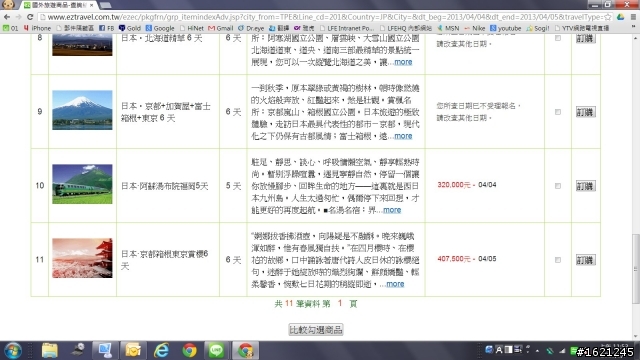Open the Sogi! bookmark

pos(538,28)
